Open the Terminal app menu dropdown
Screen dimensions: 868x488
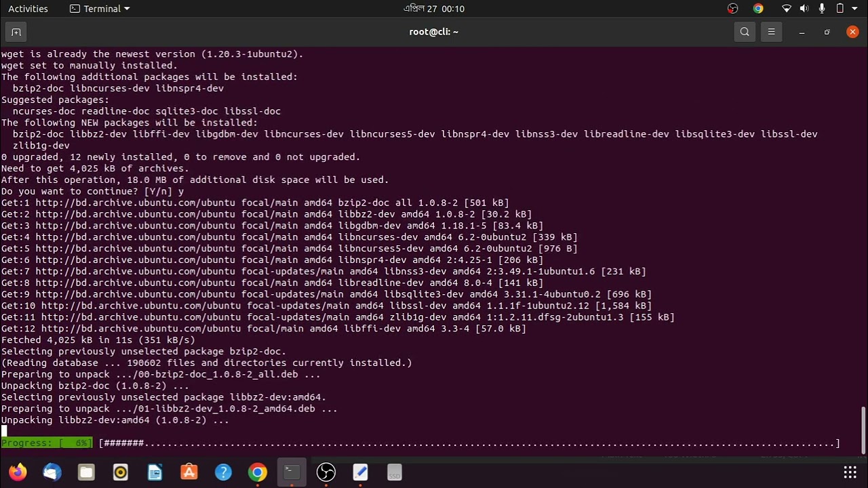[x=100, y=9]
